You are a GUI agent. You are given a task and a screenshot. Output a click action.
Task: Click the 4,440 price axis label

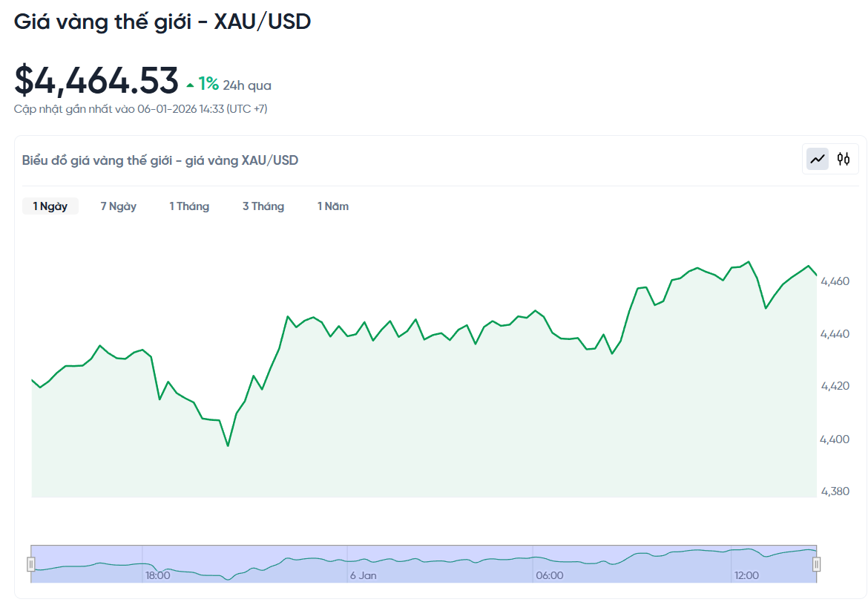click(x=837, y=333)
